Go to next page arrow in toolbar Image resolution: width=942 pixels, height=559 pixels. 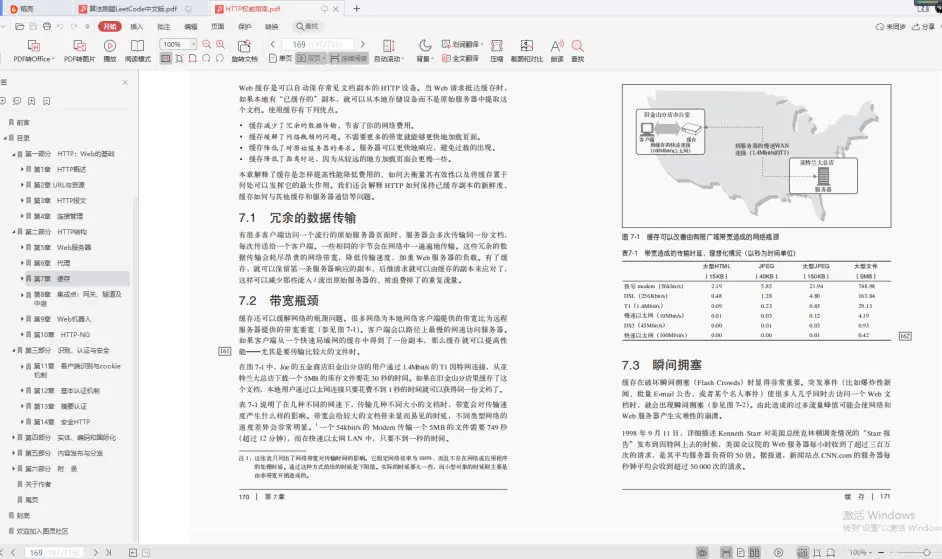362,44
